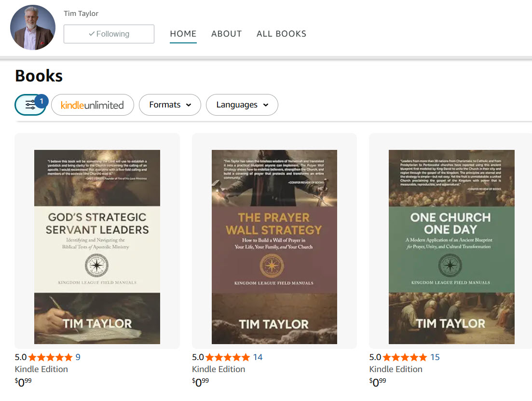Viewport: 532px width, 401px height.
Task: Toggle the Following button to unfollow
Action: [x=109, y=34]
